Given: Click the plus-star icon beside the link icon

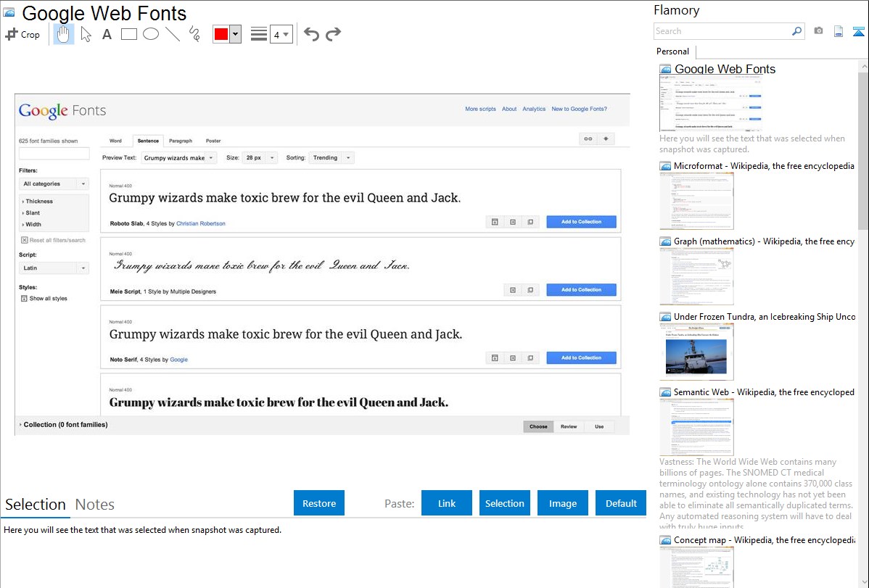Looking at the screenshot, I should coord(606,139).
